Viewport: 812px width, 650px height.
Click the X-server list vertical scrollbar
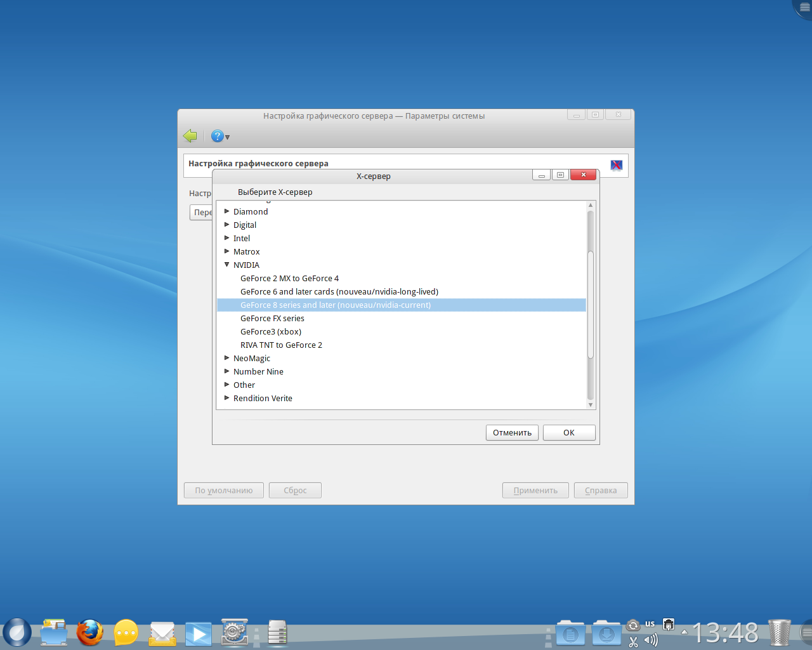pos(591,305)
